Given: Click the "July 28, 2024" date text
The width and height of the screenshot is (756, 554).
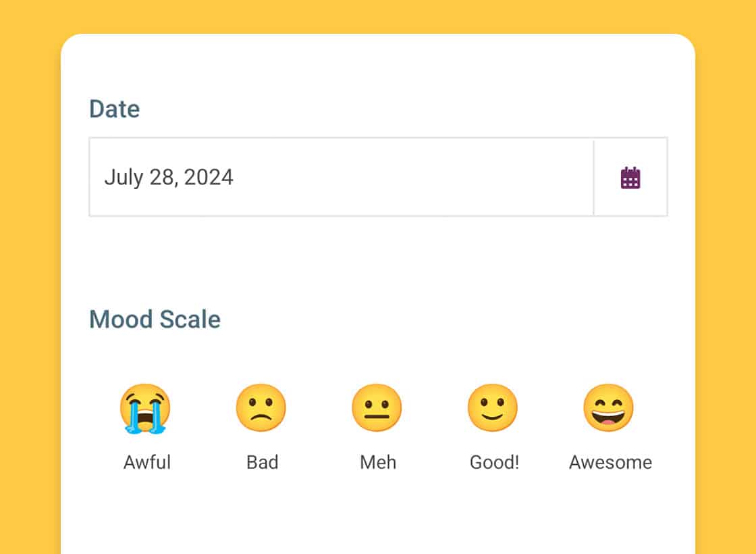Looking at the screenshot, I should 169,178.
